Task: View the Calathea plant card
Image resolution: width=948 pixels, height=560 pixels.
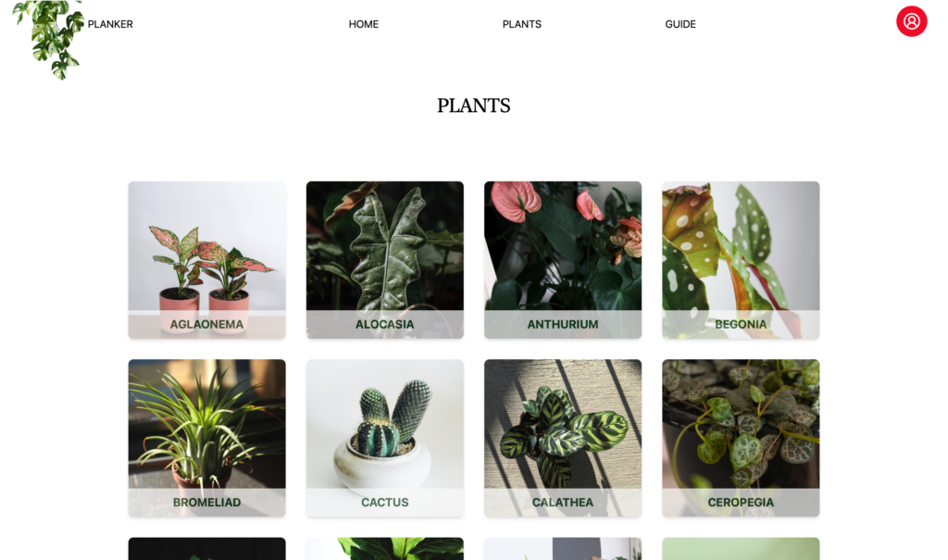Action: point(562,438)
